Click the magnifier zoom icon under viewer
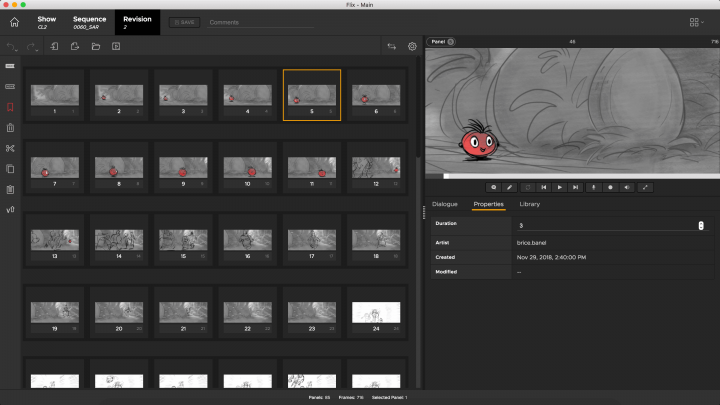Screen dimensions: 720x405 click(493, 187)
